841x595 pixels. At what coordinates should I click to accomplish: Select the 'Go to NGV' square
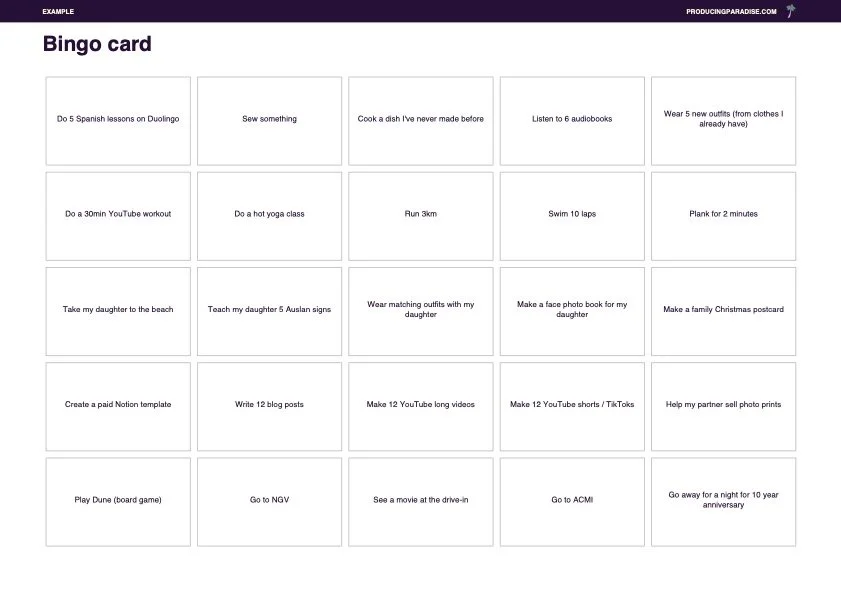[x=269, y=502]
